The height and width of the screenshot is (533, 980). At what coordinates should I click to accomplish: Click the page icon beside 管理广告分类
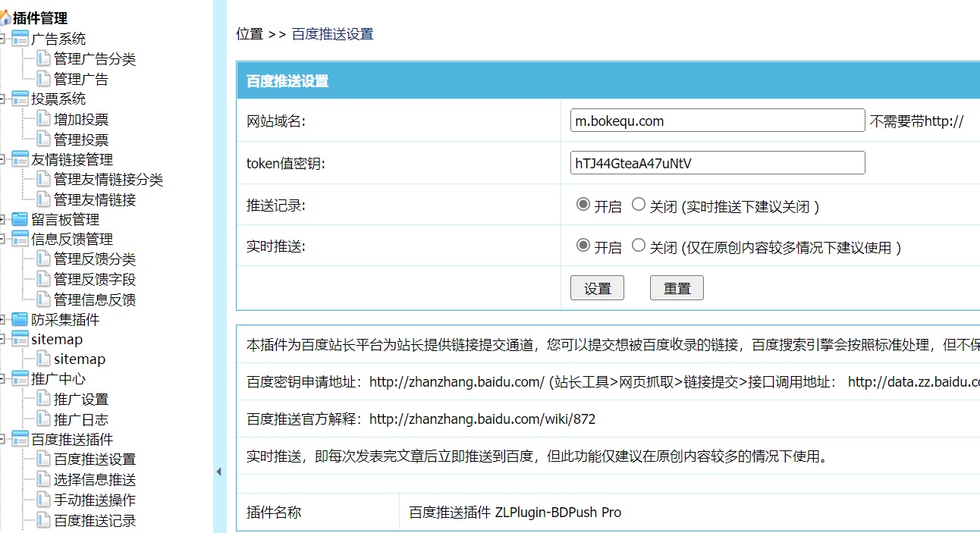click(x=43, y=59)
